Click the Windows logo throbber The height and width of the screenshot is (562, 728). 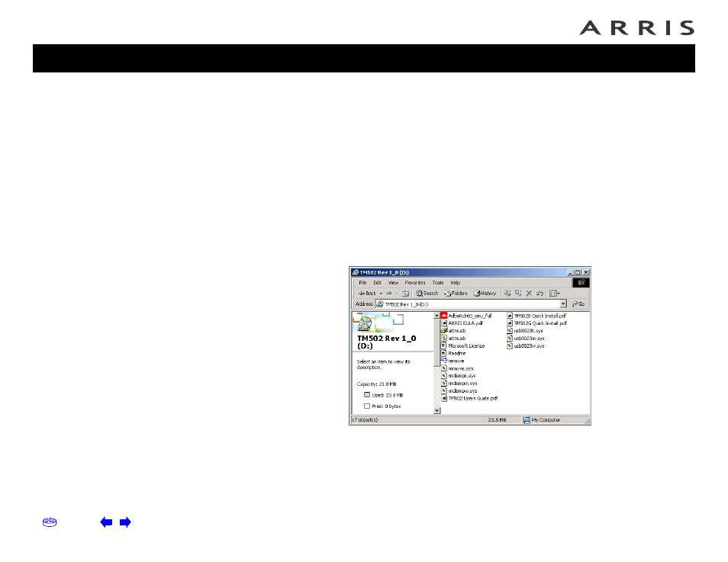click(581, 283)
